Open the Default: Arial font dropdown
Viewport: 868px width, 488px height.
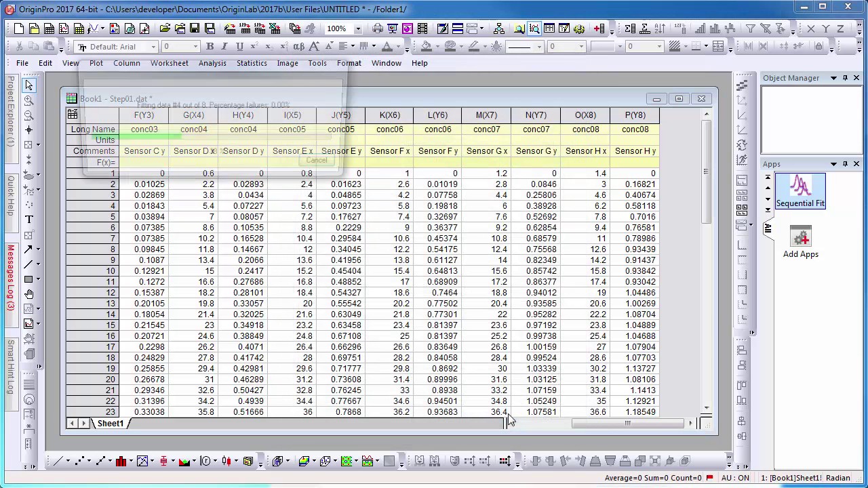tap(154, 47)
